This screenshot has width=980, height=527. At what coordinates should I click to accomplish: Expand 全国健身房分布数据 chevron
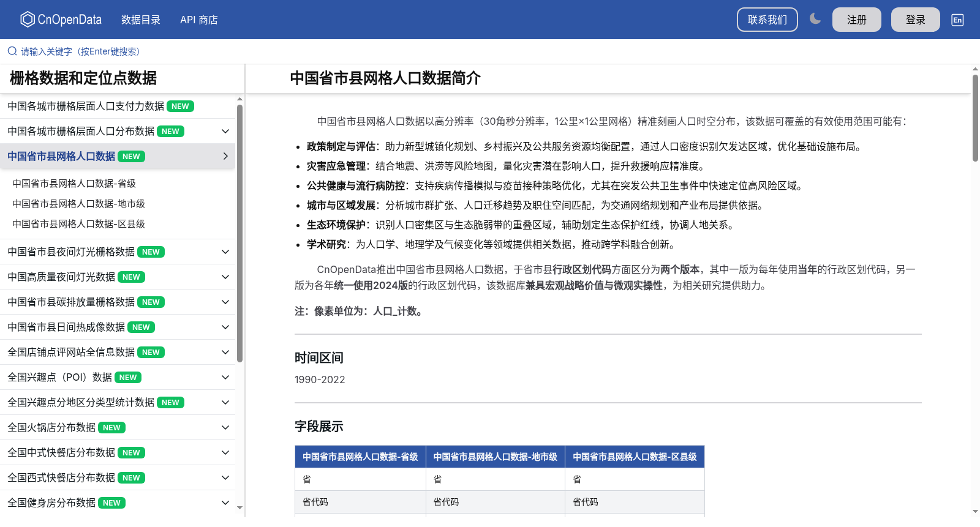click(225, 503)
